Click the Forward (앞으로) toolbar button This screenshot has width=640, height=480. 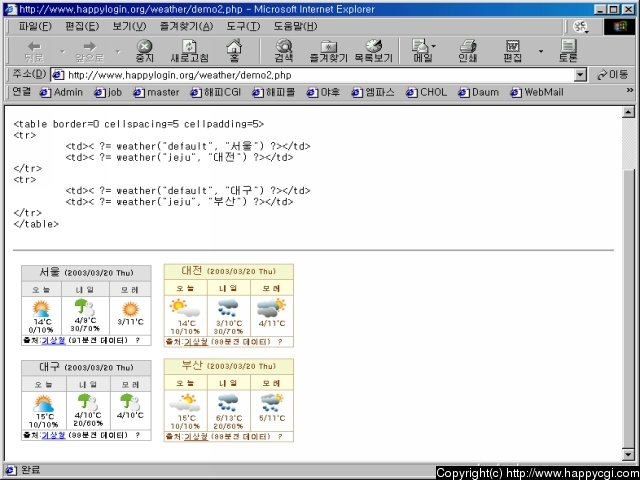[x=90, y=51]
